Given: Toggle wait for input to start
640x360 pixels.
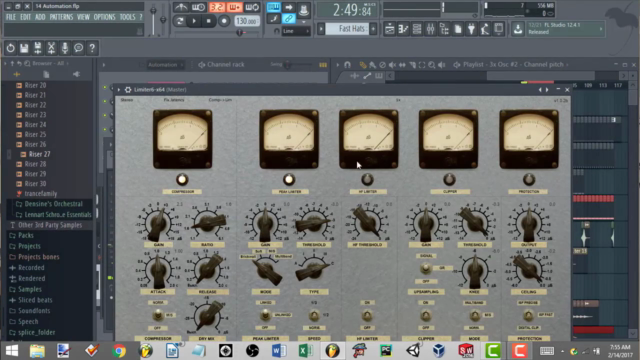Looking at the screenshot, I should click(199, 7).
